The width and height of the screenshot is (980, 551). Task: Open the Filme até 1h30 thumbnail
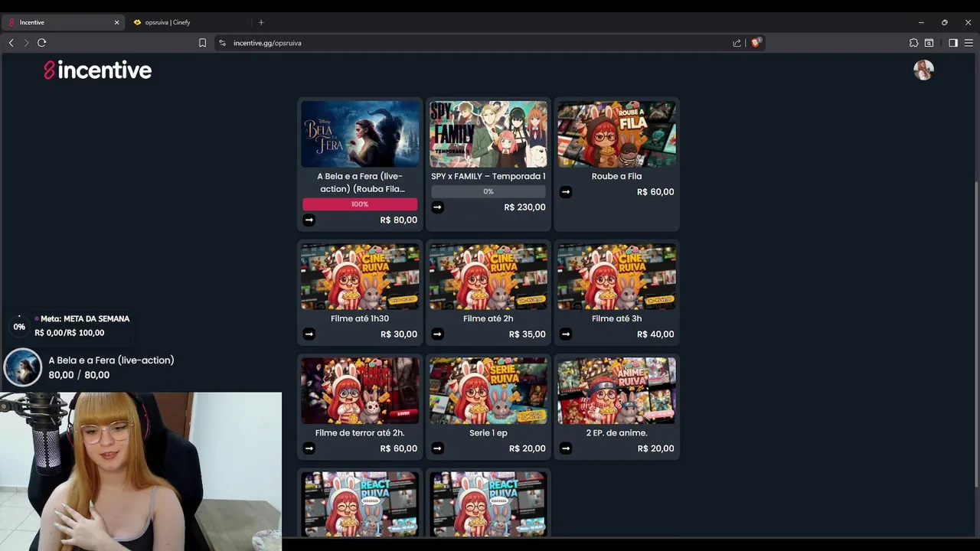tap(360, 276)
